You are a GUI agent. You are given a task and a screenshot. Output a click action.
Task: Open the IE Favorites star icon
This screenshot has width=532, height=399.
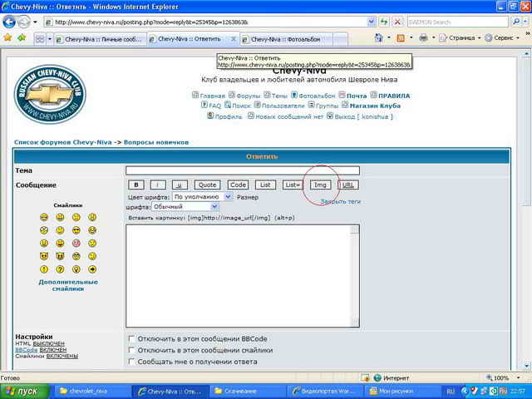point(7,38)
